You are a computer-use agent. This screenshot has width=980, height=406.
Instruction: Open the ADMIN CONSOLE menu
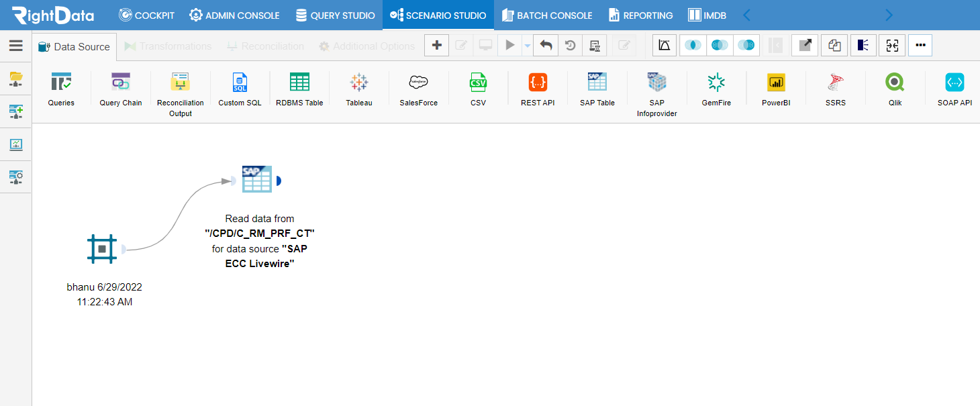point(234,15)
